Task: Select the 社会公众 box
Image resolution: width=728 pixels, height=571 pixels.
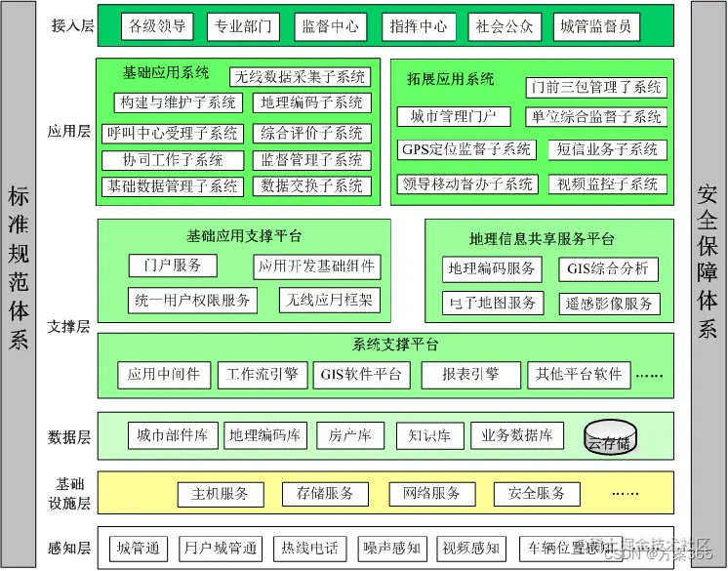Action: (x=505, y=27)
